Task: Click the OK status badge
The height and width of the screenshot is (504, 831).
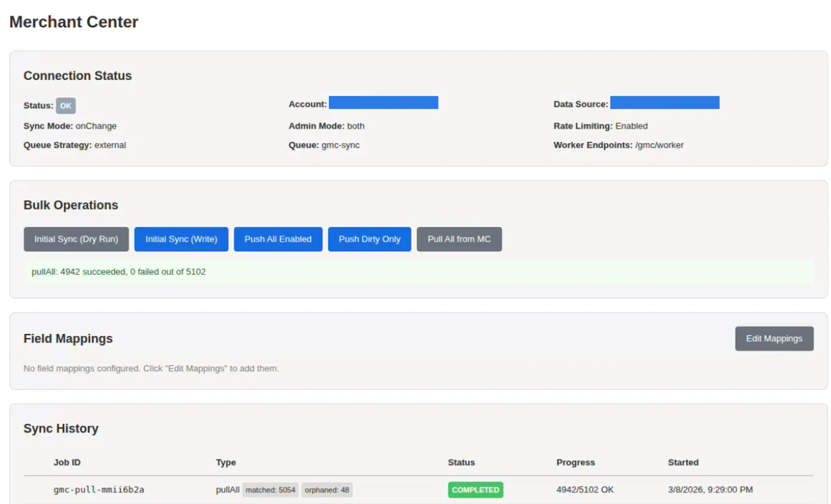Action: 65,105
